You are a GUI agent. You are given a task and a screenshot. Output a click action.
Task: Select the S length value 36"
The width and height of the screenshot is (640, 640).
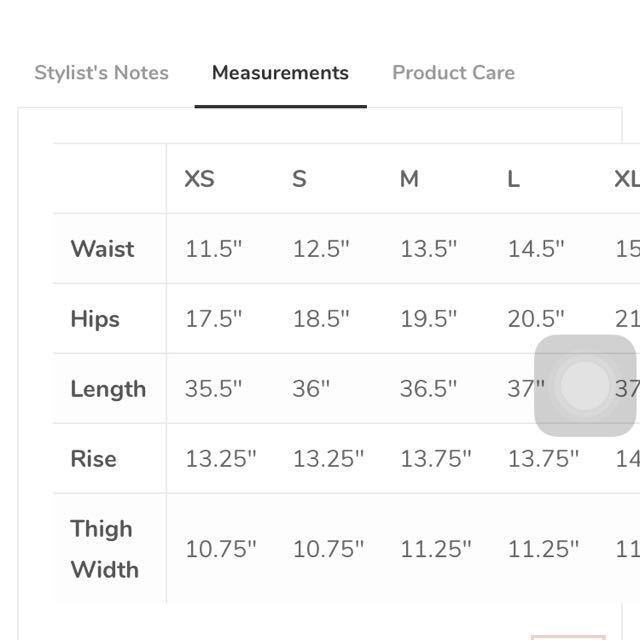tap(311, 389)
